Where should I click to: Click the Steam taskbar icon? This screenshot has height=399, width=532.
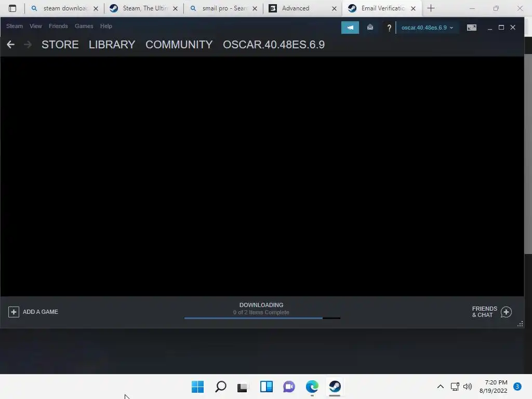click(x=335, y=387)
